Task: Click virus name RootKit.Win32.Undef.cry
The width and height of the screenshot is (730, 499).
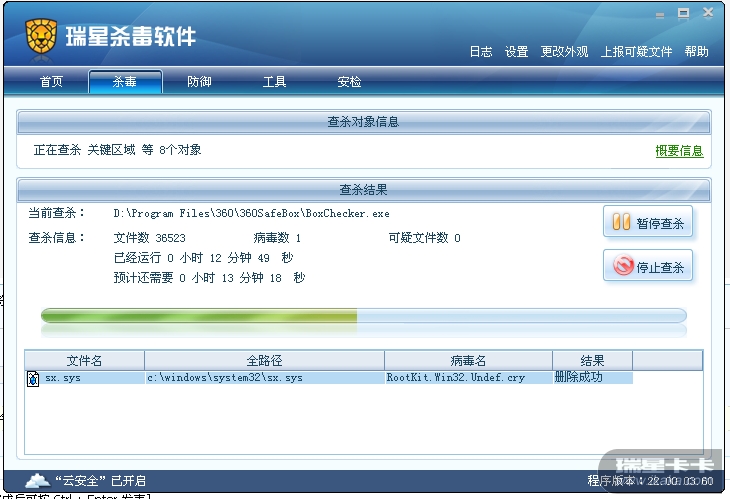Action: [456, 378]
